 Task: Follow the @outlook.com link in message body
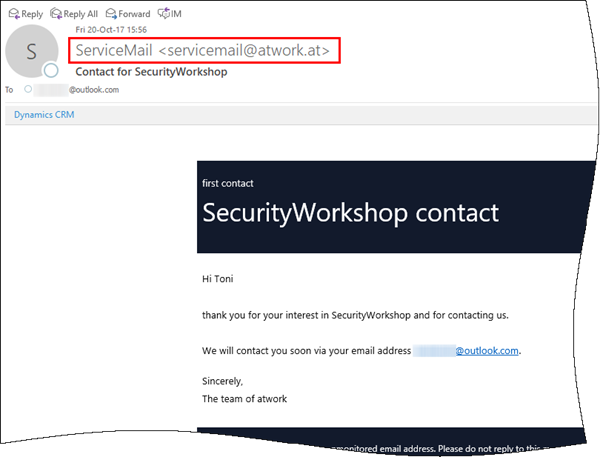coord(487,351)
